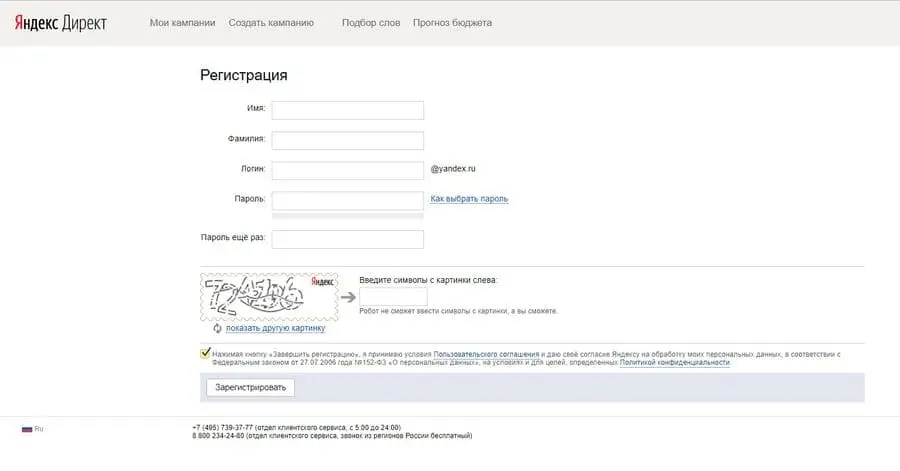Click Введите символы с картинки слева label
Image resolution: width=900 pixels, height=471 pixels.
point(428,280)
